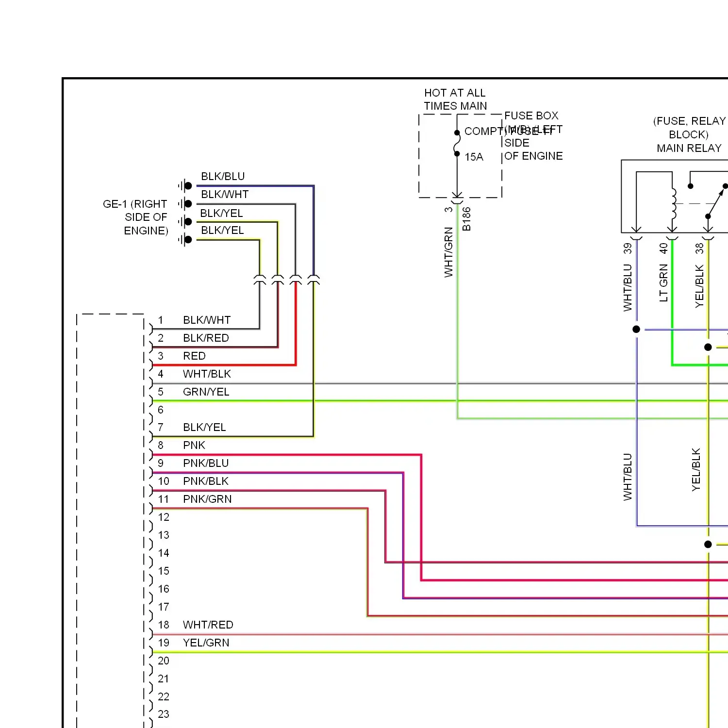The width and height of the screenshot is (728, 728).
Task: Click pin number 16
Action: click(164, 589)
